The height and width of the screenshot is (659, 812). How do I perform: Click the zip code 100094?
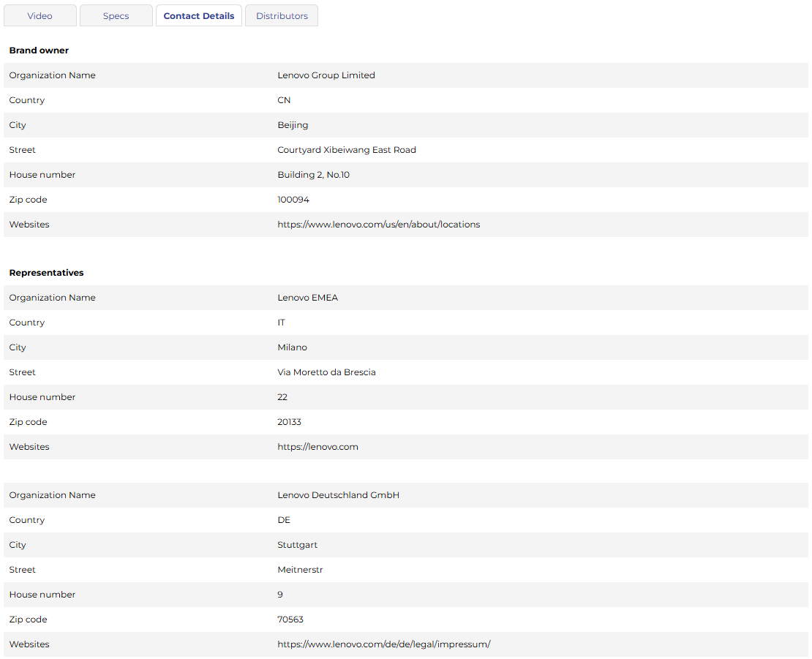(293, 199)
